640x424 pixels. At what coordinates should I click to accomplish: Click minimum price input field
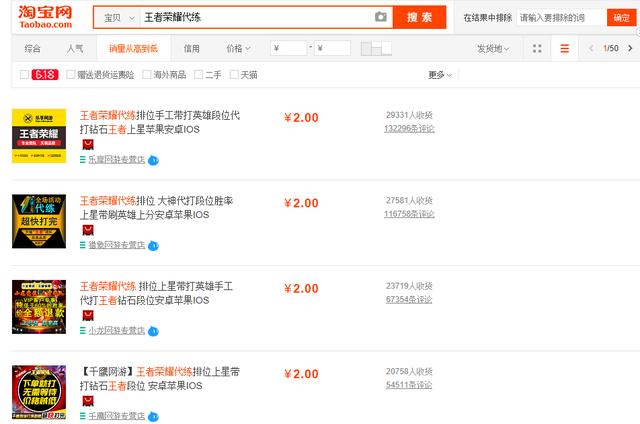(288, 48)
